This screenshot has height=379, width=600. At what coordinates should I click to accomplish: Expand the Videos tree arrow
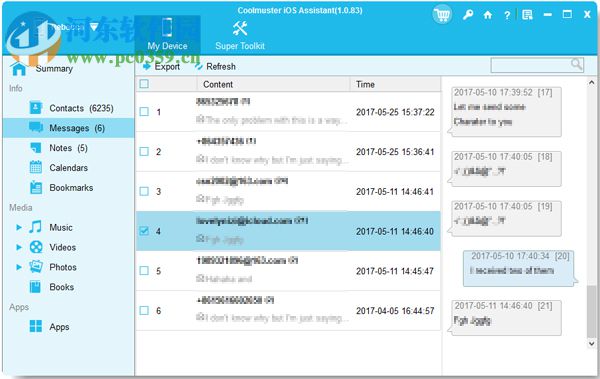(x=19, y=247)
